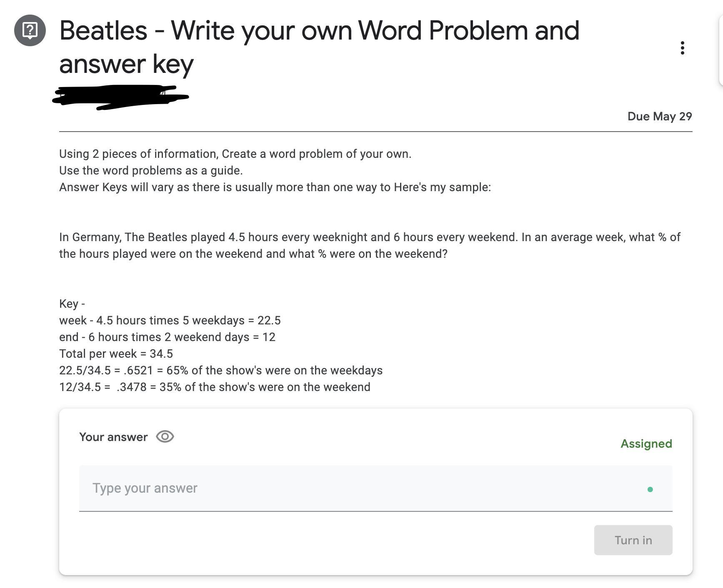Screen dimensions: 723x588
Task: Click the Using 2 pieces of information line
Action: point(235,154)
